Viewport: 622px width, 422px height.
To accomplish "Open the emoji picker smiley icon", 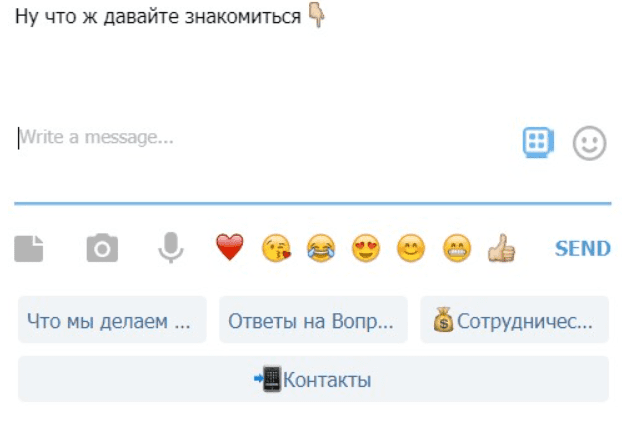I will 589,143.
